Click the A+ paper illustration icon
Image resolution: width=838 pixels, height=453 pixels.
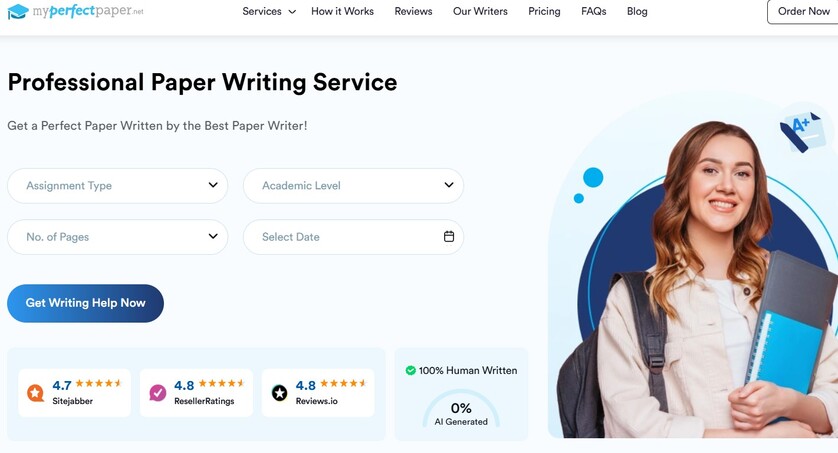point(801,132)
